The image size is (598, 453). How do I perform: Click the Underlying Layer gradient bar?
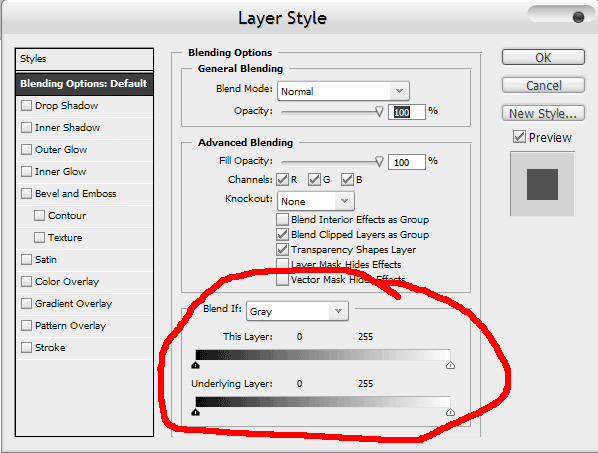coord(323,402)
